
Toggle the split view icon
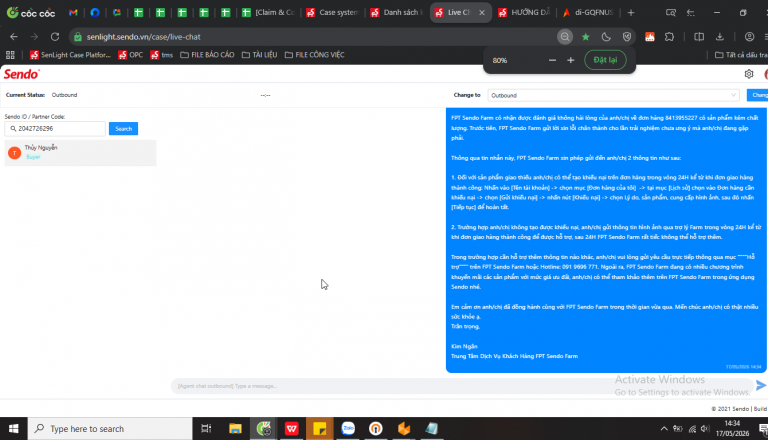[x=699, y=37]
